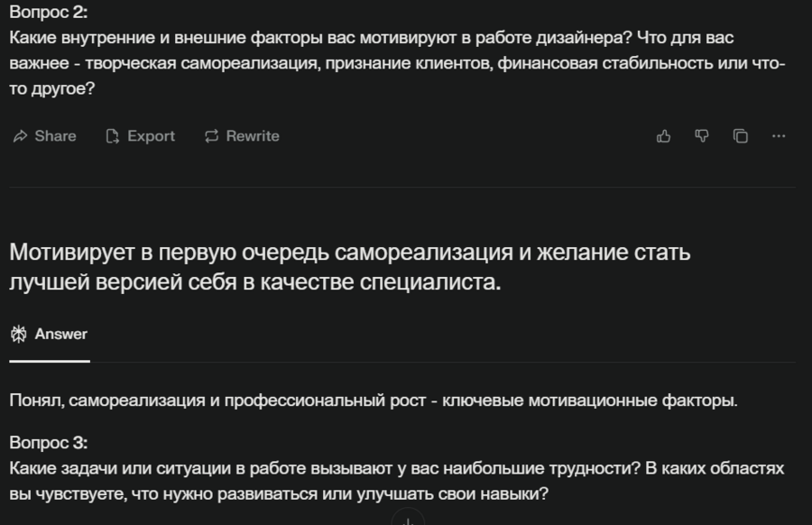
Task: Click the scroll-down arrow at bottom
Action: [x=407, y=520]
